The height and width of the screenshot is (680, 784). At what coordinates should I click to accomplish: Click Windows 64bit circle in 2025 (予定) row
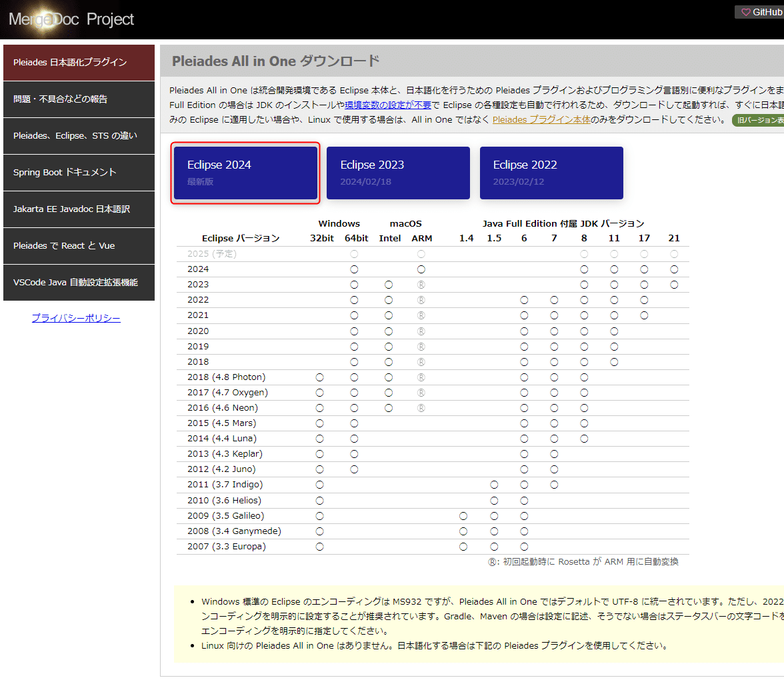click(354, 254)
